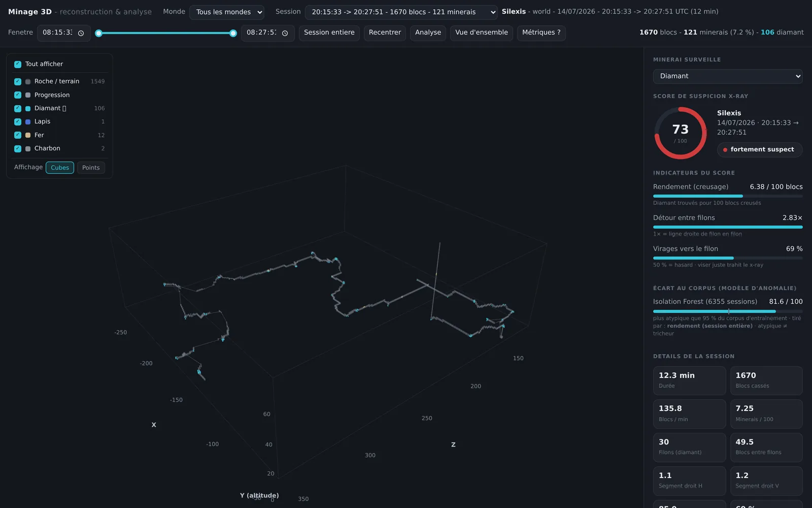Click the Session entiere button
812x508 pixels.
click(329, 33)
